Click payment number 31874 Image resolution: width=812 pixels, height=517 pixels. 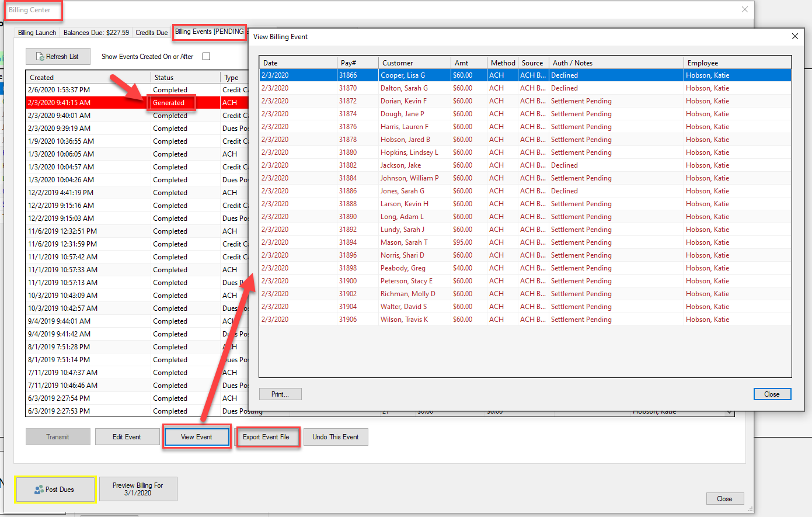tap(348, 114)
